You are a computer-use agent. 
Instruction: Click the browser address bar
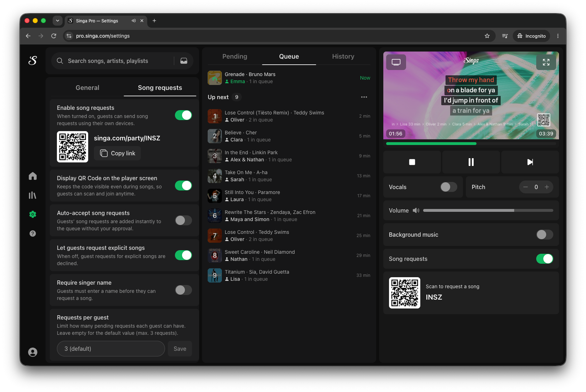click(279, 36)
